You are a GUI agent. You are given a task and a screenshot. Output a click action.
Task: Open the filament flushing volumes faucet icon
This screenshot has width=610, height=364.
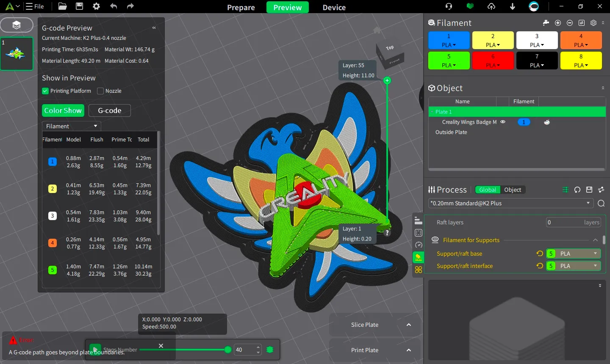[546, 23]
